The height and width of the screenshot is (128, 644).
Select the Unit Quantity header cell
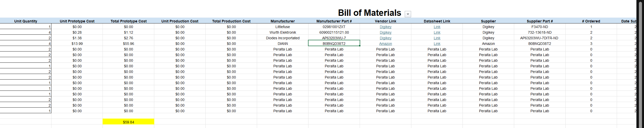click(25, 21)
